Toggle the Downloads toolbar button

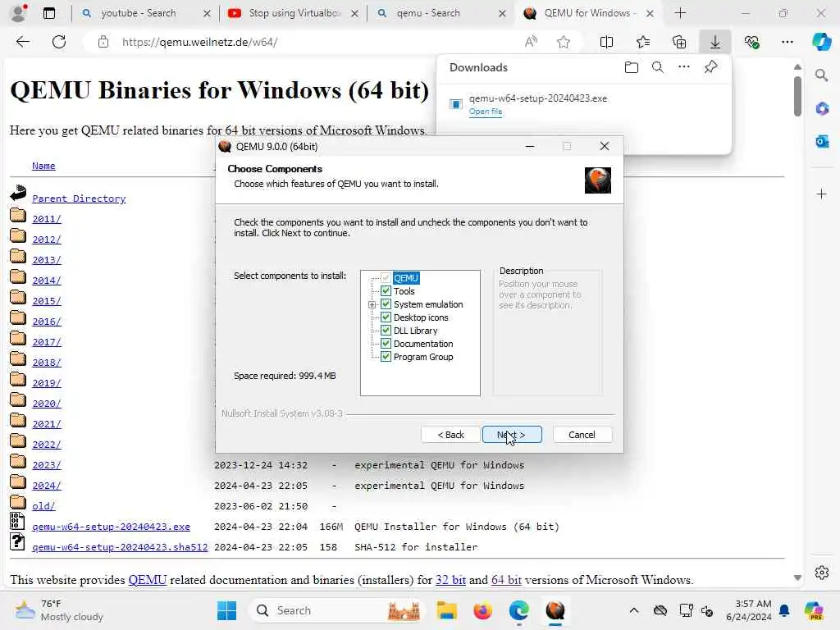pos(714,42)
